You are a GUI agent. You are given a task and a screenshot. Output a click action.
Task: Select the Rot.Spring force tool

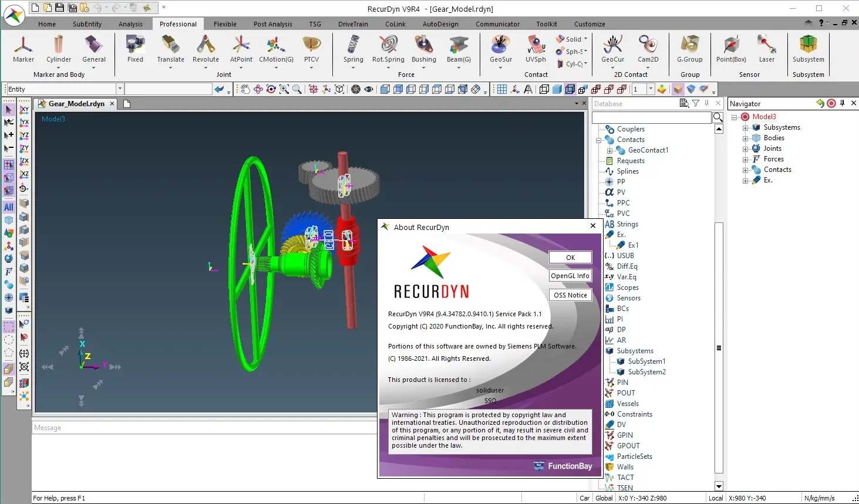click(388, 49)
